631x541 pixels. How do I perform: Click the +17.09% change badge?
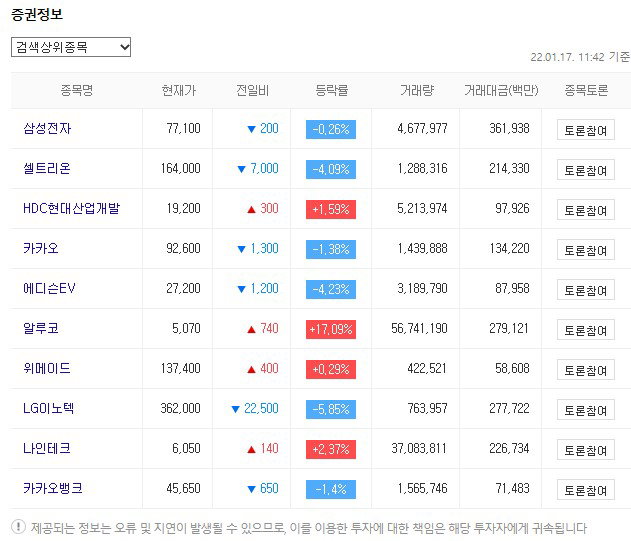(x=331, y=329)
